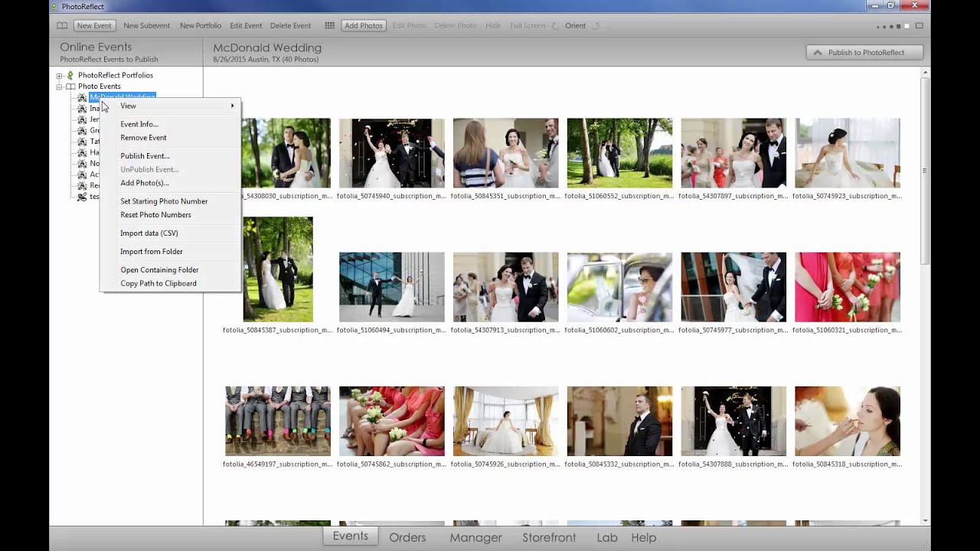
Task: Click Edit Event in the toolbar
Action: click(x=246, y=25)
